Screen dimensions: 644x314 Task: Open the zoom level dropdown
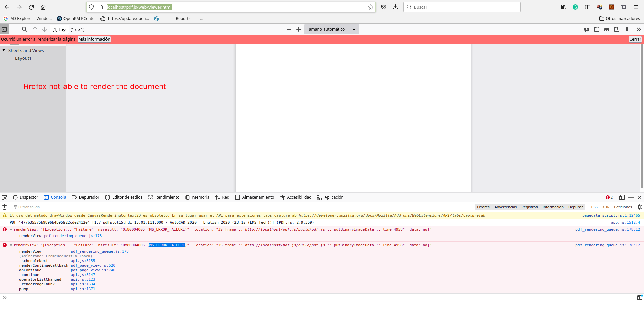coord(332,29)
